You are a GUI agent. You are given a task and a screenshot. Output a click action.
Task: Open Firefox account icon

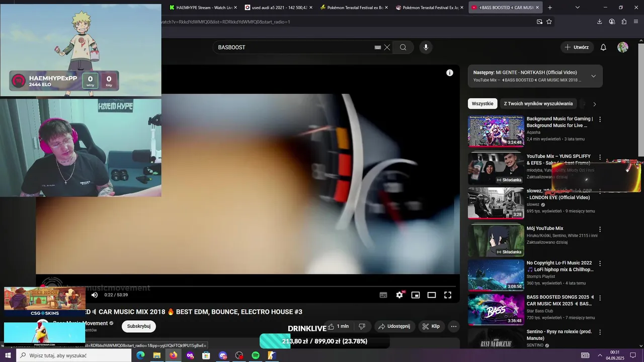tap(612, 22)
